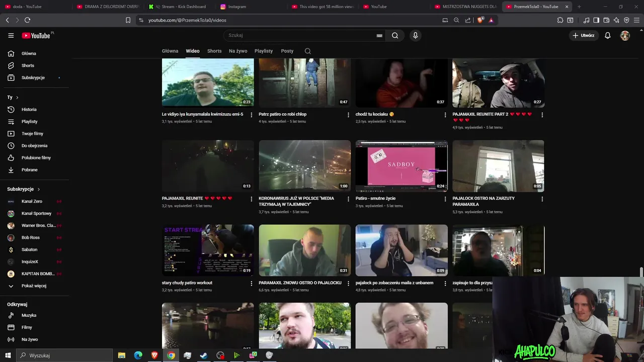This screenshot has width=644, height=362.
Task: Open a new browser tab
Action: [579, 7]
